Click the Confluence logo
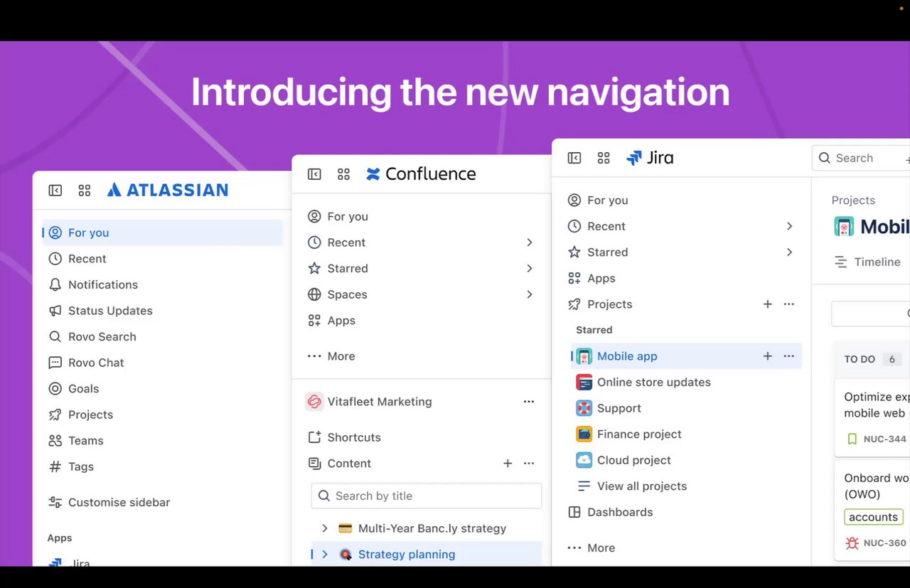The height and width of the screenshot is (588, 910). click(x=421, y=174)
